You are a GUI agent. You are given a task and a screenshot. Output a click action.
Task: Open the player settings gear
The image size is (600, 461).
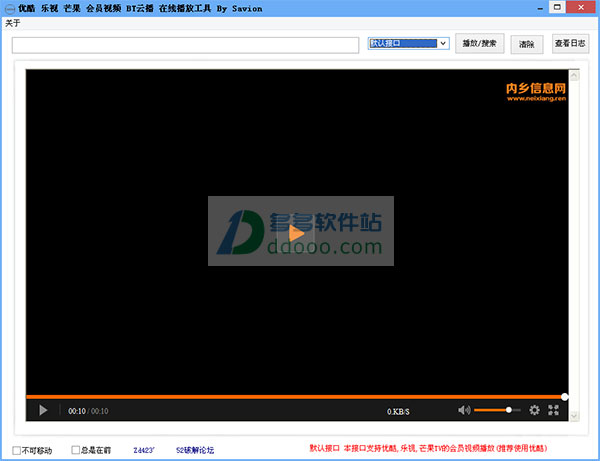pyautogui.click(x=534, y=410)
